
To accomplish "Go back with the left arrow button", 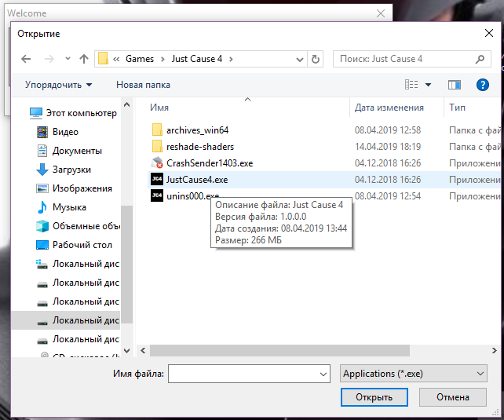I will [x=26, y=59].
